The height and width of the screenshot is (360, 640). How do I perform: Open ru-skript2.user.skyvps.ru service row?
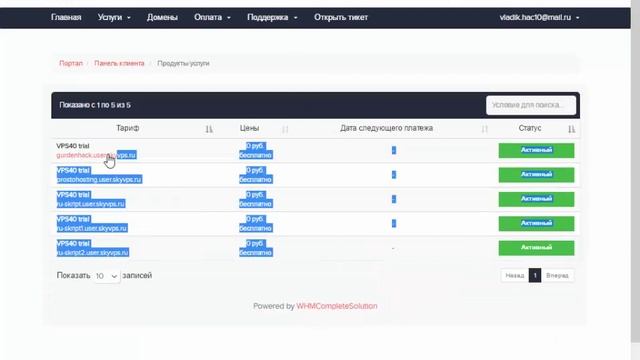pos(93,253)
